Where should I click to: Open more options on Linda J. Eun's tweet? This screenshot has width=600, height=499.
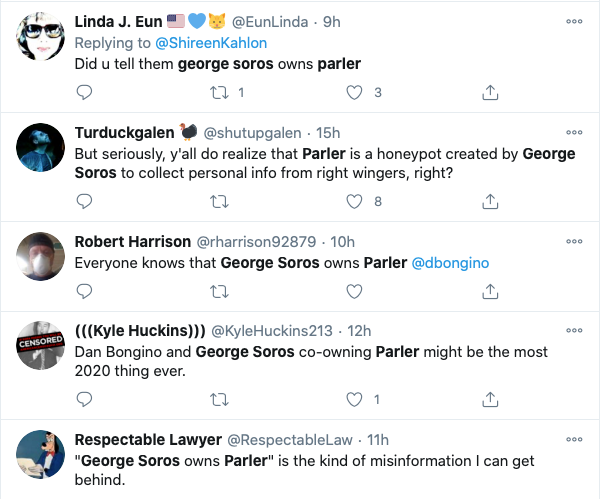pyautogui.click(x=574, y=23)
